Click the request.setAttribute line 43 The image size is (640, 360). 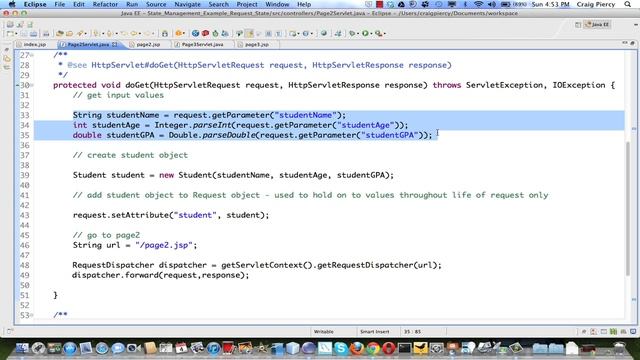click(x=171, y=215)
